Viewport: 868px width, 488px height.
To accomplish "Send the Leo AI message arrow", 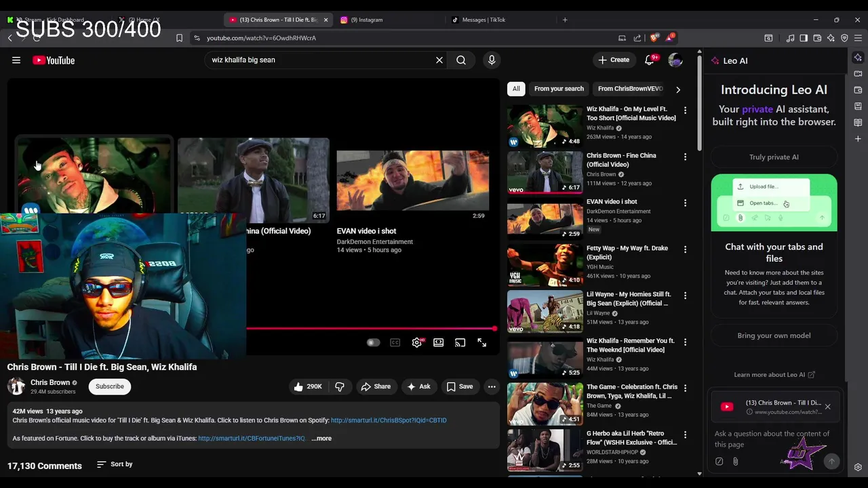I will 831,462.
